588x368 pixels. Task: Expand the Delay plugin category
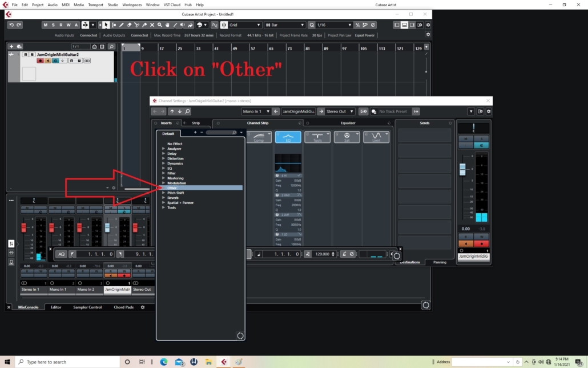click(163, 154)
